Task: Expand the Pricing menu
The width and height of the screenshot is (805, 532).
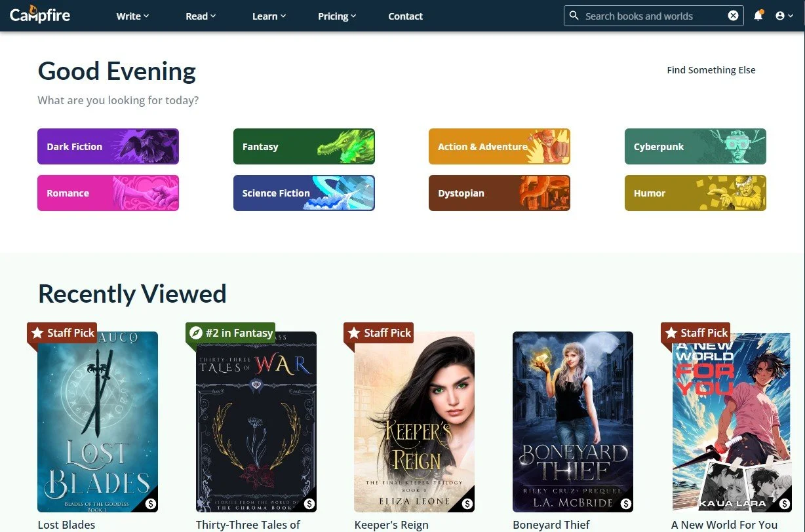Action: click(337, 16)
